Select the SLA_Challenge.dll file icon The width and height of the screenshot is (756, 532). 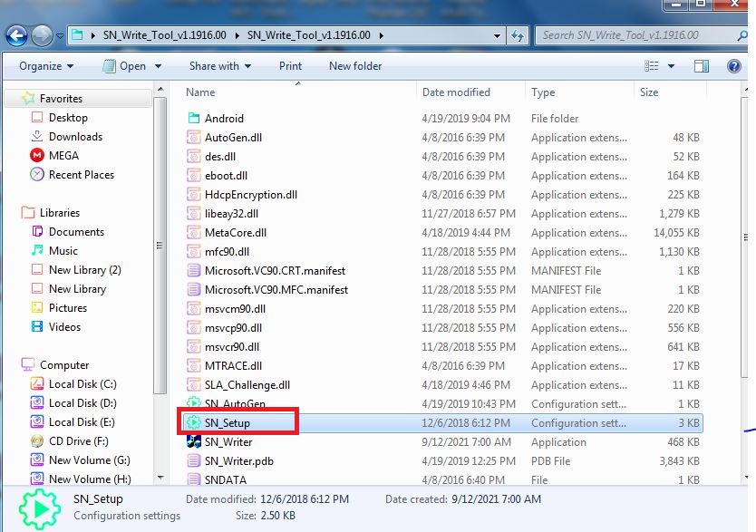point(193,385)
